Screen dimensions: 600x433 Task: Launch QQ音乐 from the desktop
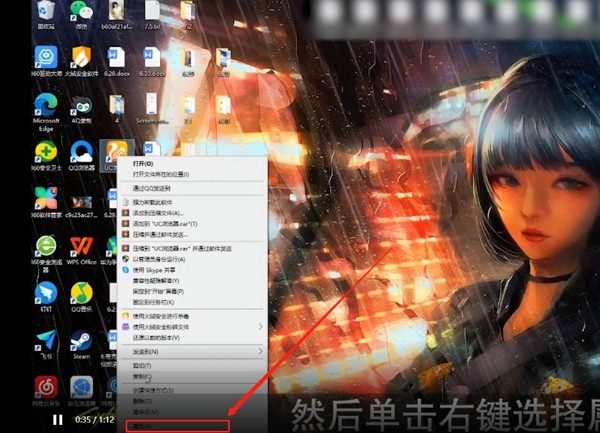pos(81,297)
